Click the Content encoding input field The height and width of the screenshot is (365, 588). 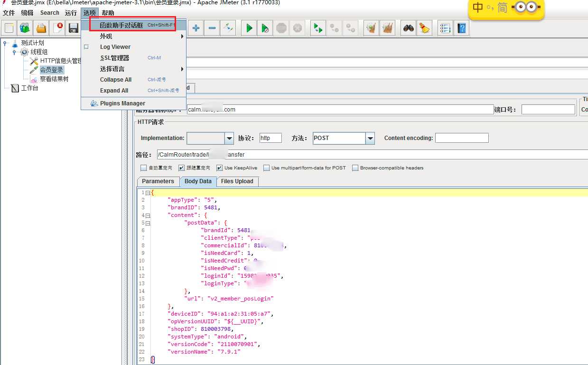coord(462,138)
